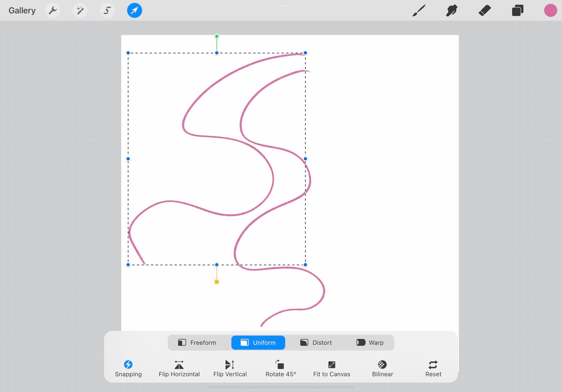Toggle the Transform arrow tool
This screenshot has width=562, height=392.
135,11
